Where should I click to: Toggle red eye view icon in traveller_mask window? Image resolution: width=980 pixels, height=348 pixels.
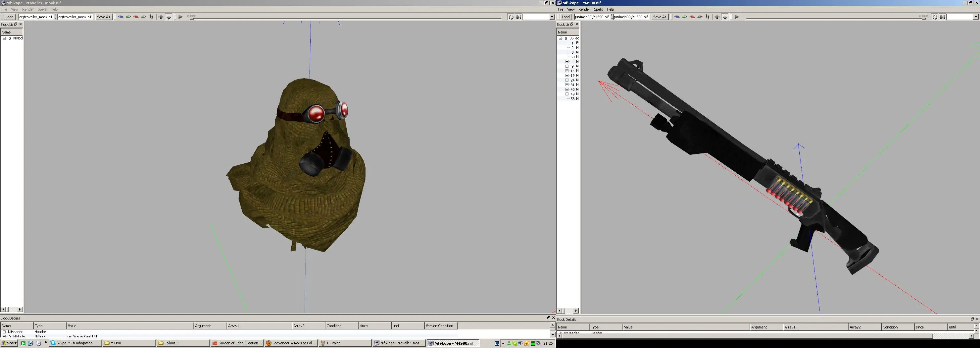[x=136, y=17]
